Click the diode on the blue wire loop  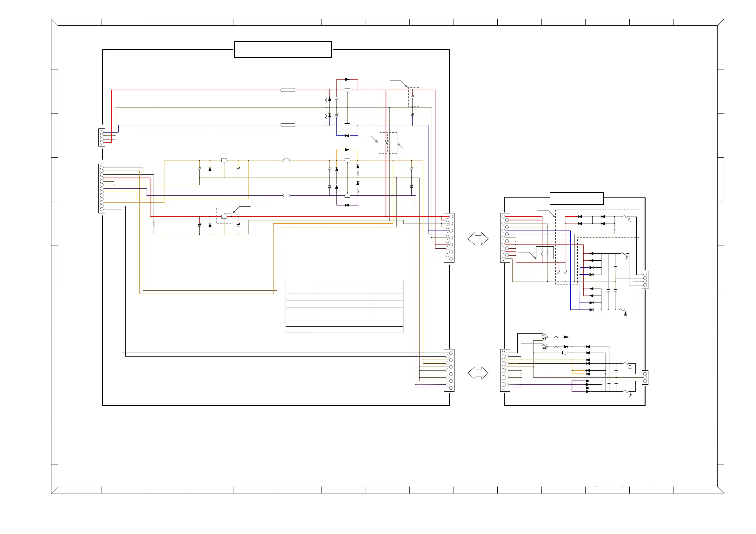coord(347,135)
